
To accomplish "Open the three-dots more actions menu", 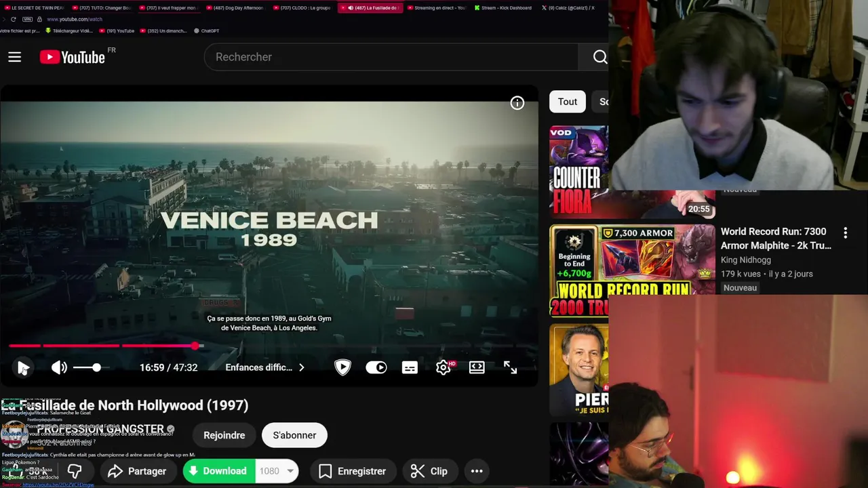I will [x=477, y=471].
